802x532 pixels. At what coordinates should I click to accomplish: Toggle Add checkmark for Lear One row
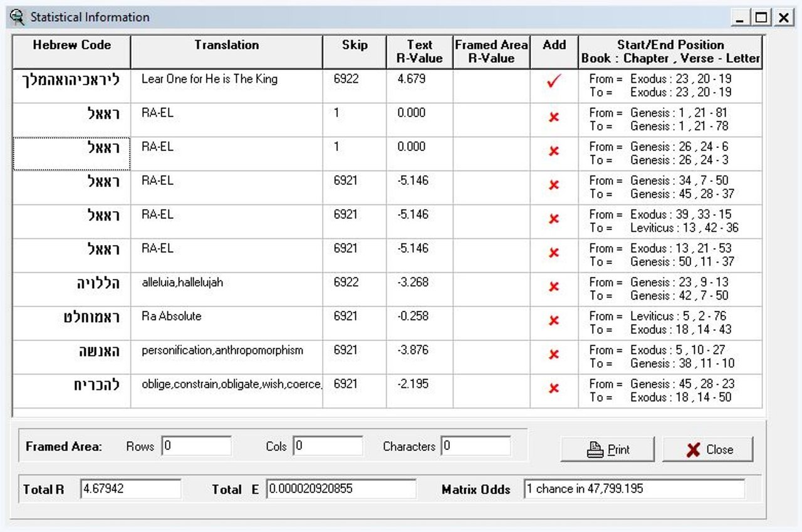tap(553, 81)
